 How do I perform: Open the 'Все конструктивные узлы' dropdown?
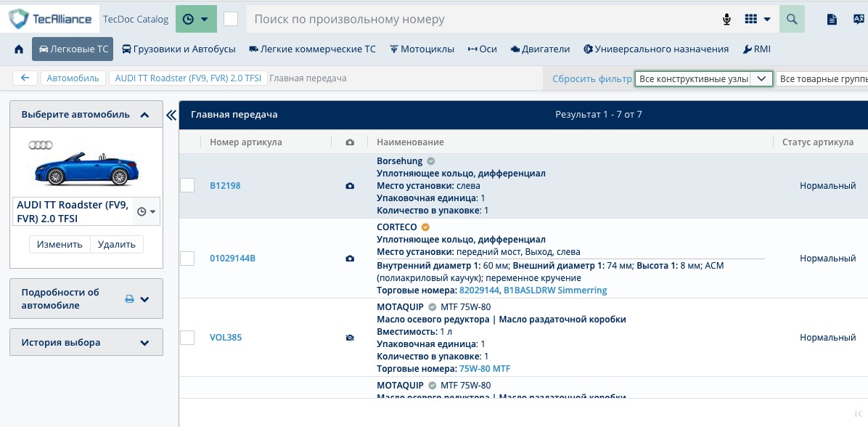pos(703,78)
